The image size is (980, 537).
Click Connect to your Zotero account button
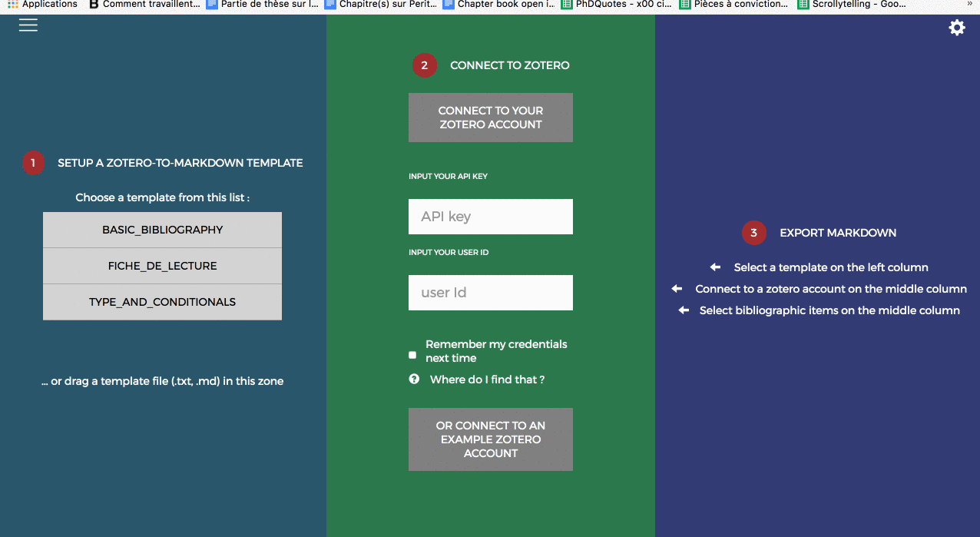tap(491, 118)
